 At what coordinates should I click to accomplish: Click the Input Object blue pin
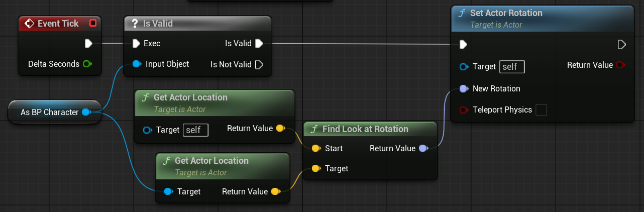pyautogui.click(x=137, y=64)
